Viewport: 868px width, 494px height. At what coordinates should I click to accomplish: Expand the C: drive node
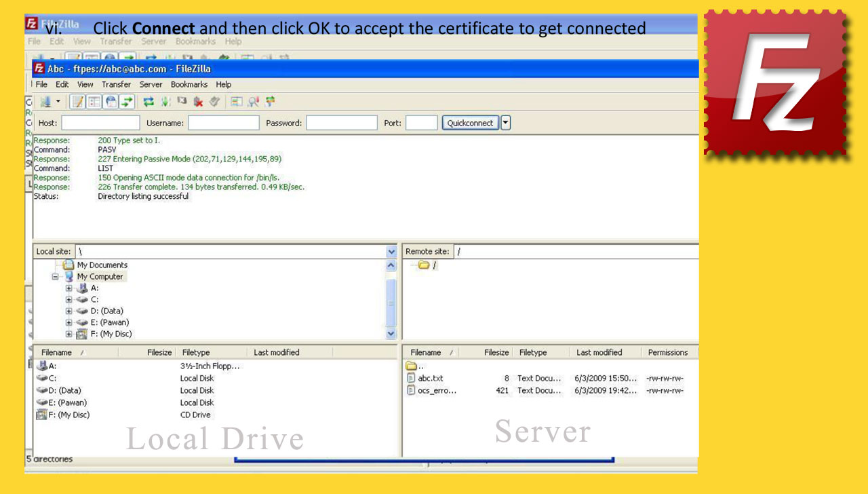click(69, 300)
